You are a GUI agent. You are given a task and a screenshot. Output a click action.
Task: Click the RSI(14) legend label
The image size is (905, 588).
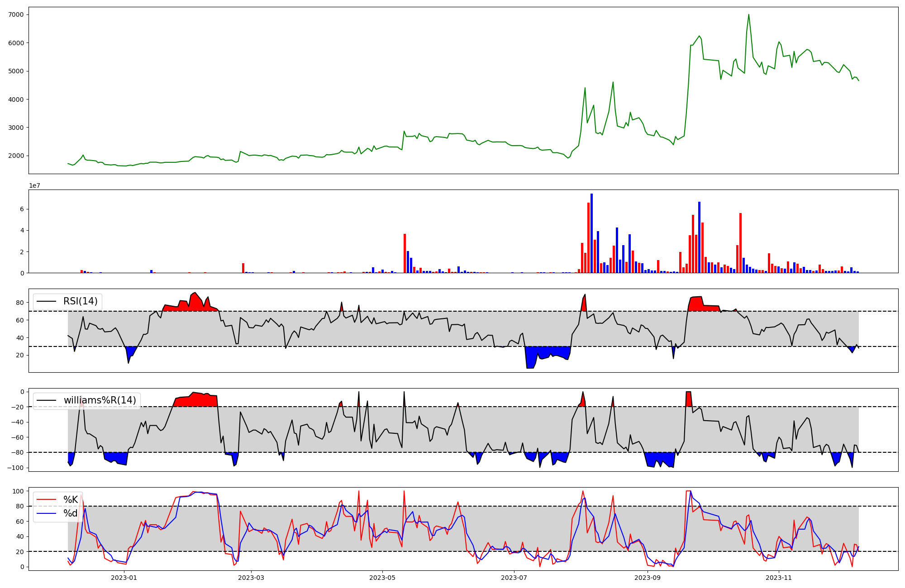[x=80, y=301]
